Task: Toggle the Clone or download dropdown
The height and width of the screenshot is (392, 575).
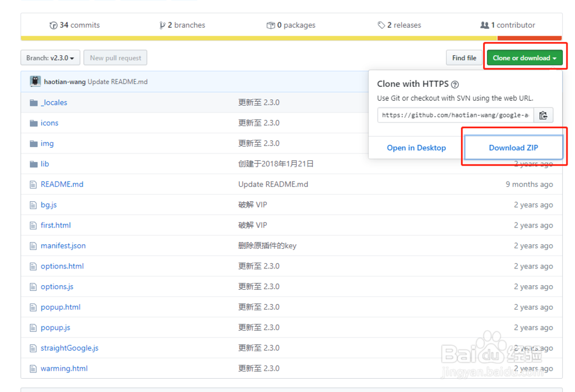Action: [525, 58]
